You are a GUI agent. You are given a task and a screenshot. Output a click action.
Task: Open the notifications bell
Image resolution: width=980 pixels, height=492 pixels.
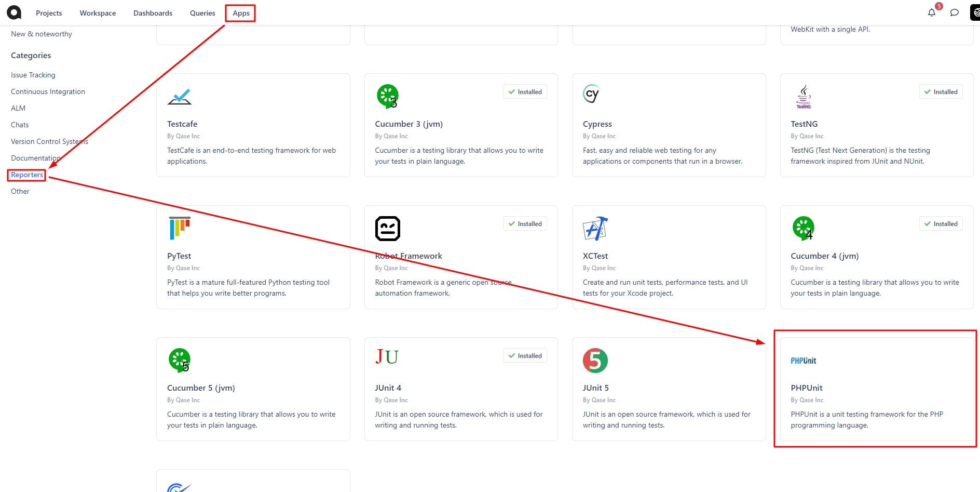[x=932, y=12]
